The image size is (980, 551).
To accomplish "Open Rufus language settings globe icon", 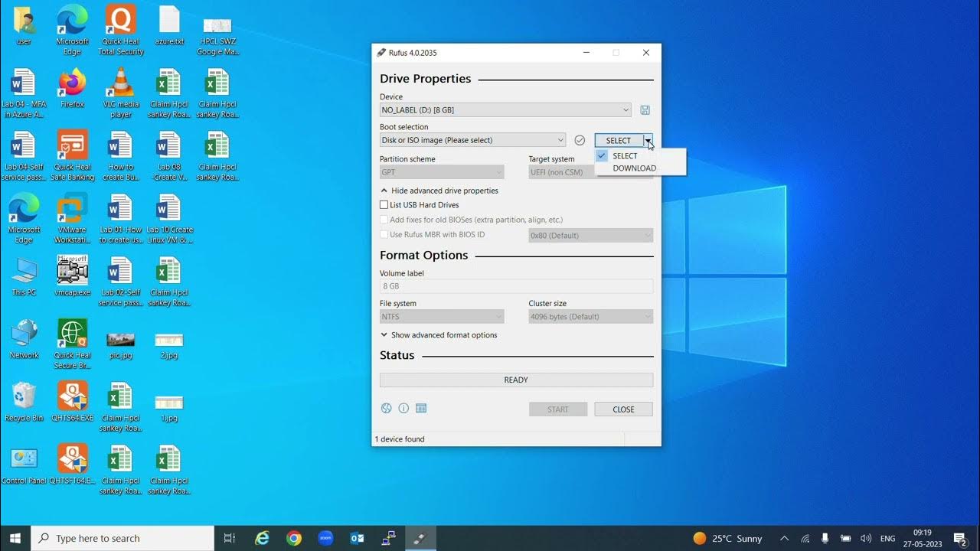I will click(387, 409).
